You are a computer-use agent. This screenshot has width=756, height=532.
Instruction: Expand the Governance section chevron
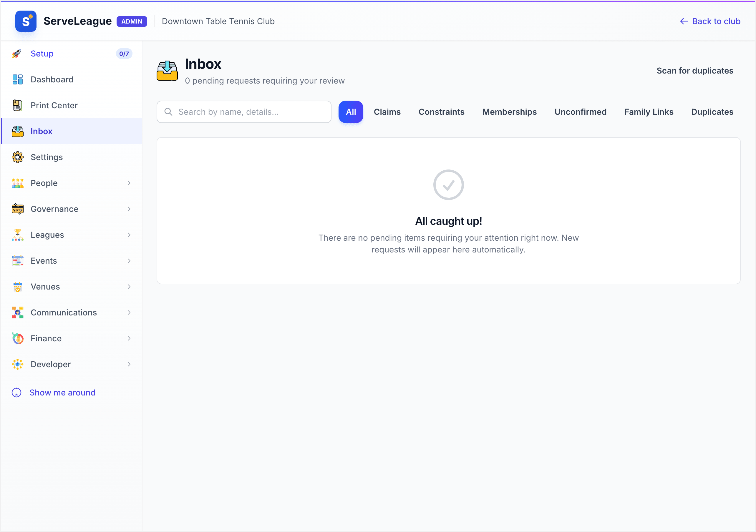tap(129, 209)
